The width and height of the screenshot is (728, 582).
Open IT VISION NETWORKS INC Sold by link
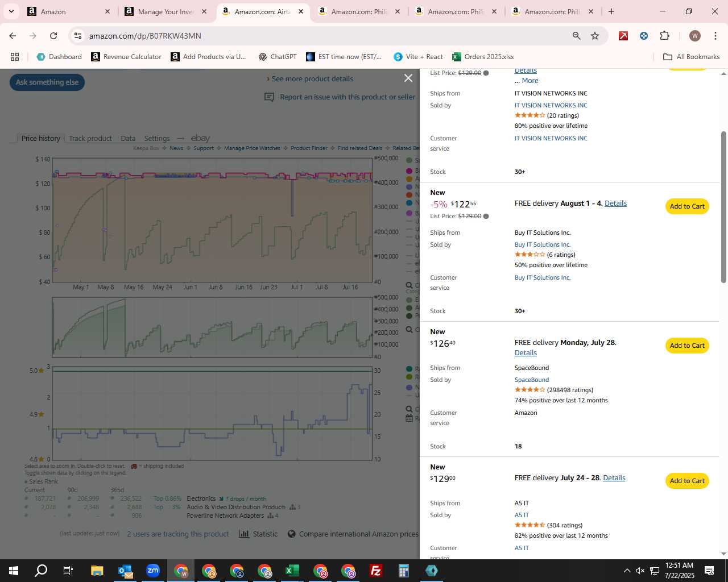[551, 106]
